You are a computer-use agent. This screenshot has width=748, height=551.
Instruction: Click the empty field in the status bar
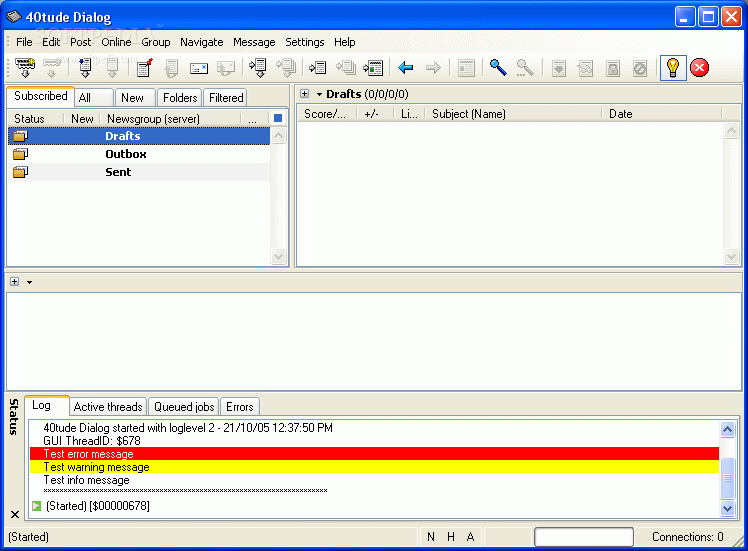[x=583, y=537]
